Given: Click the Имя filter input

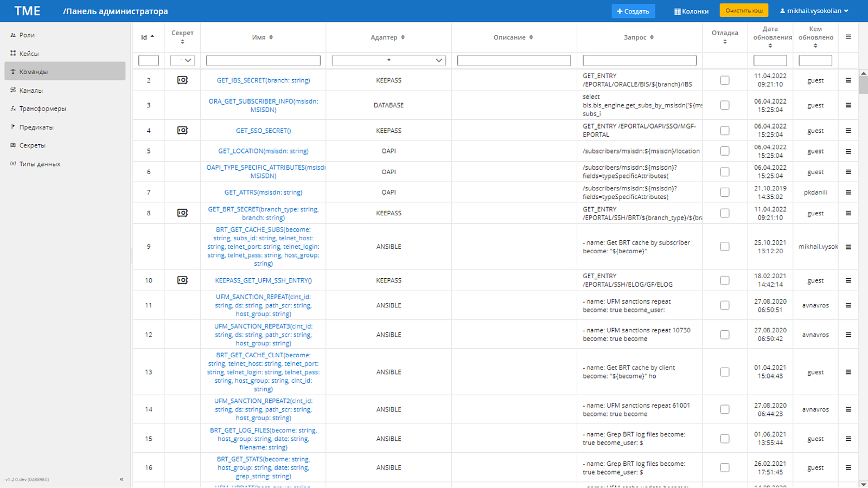Looking at the screenshot, I should click(x=263, y=61).
